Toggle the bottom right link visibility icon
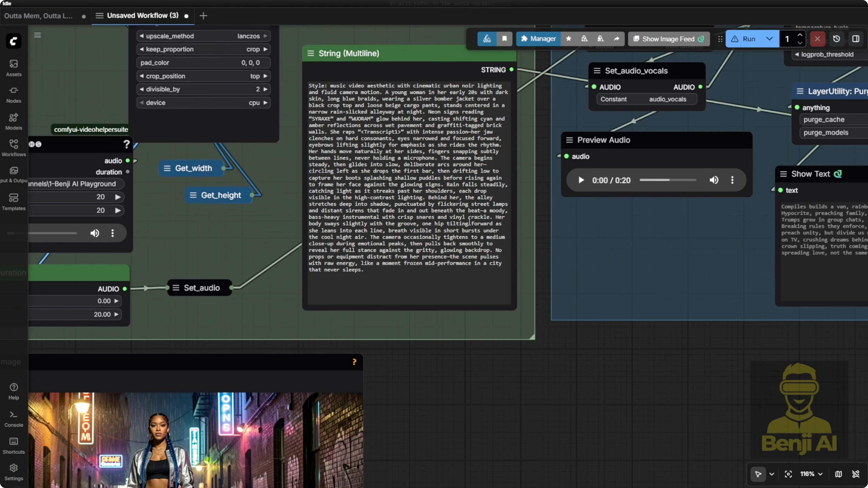 coord(855,474)
